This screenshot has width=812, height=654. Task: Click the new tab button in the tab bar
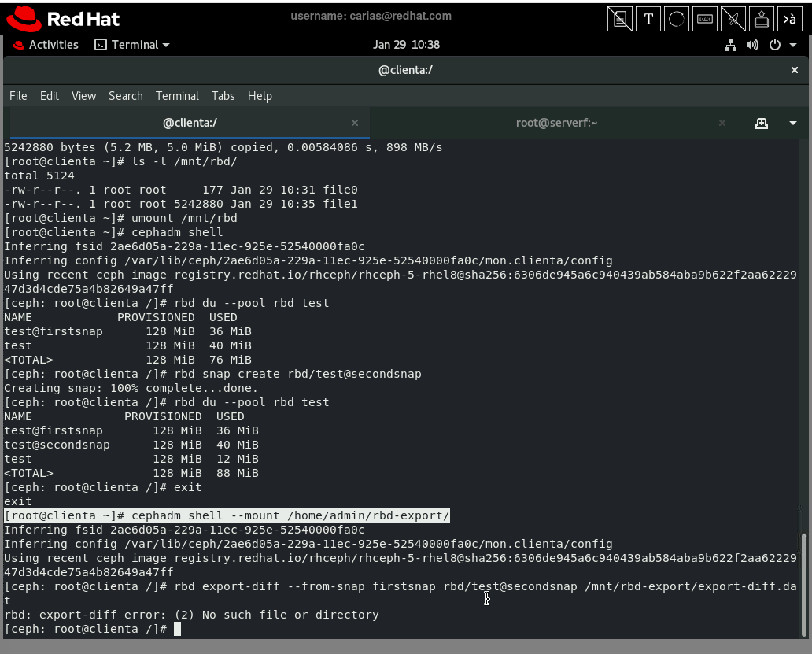(761, 123)
